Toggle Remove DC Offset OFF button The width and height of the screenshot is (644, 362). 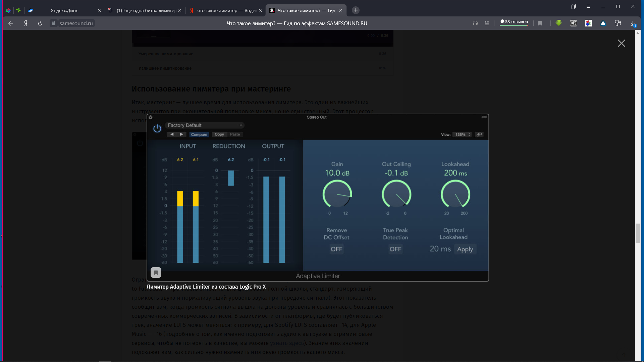pyautogui.click(x=336, y=249)
